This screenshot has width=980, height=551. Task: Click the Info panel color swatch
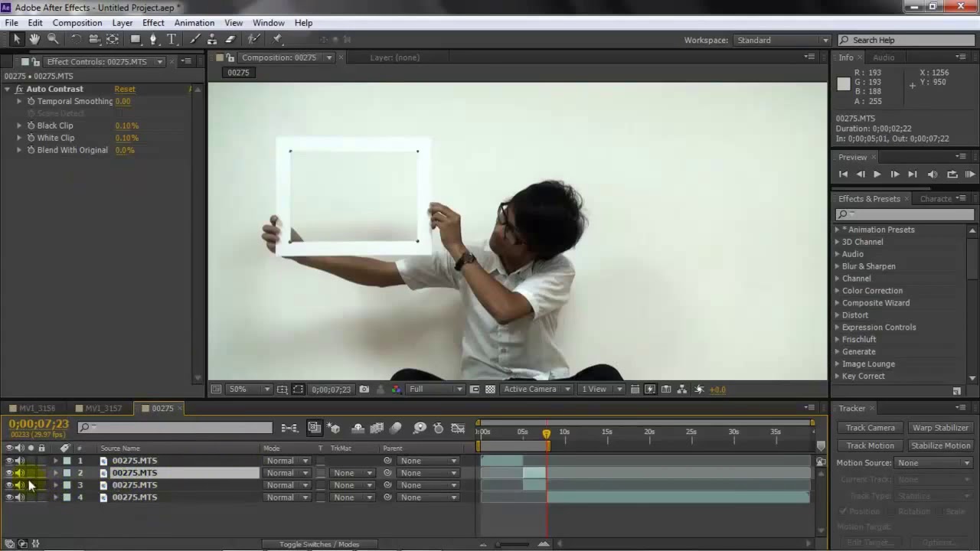[844, 85]
